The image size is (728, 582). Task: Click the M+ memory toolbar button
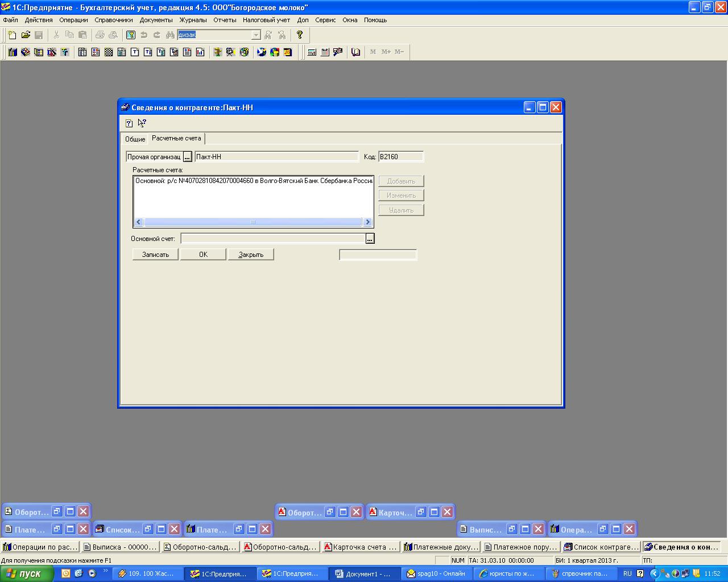click(386, 52)
